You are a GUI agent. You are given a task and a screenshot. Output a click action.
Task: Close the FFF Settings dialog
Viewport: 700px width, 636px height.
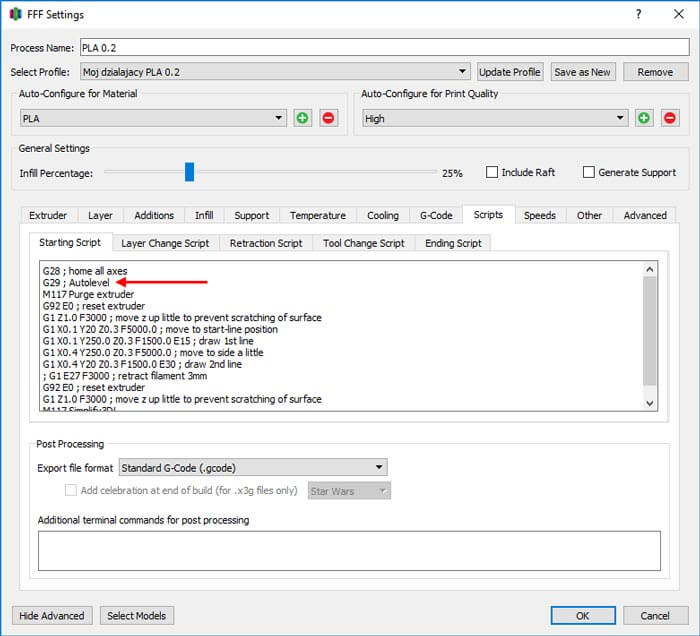coord(679,14)
